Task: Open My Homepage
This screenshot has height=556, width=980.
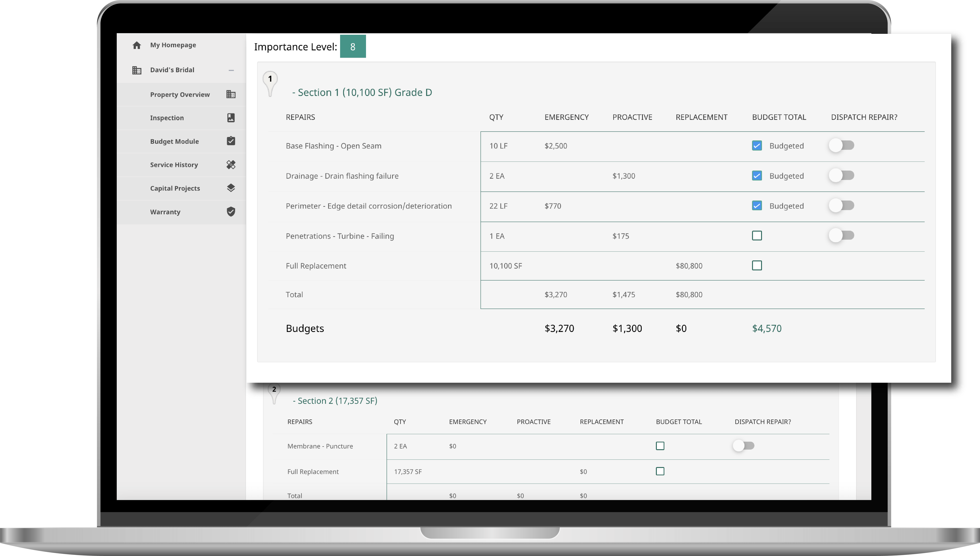Action: (173, 45)
